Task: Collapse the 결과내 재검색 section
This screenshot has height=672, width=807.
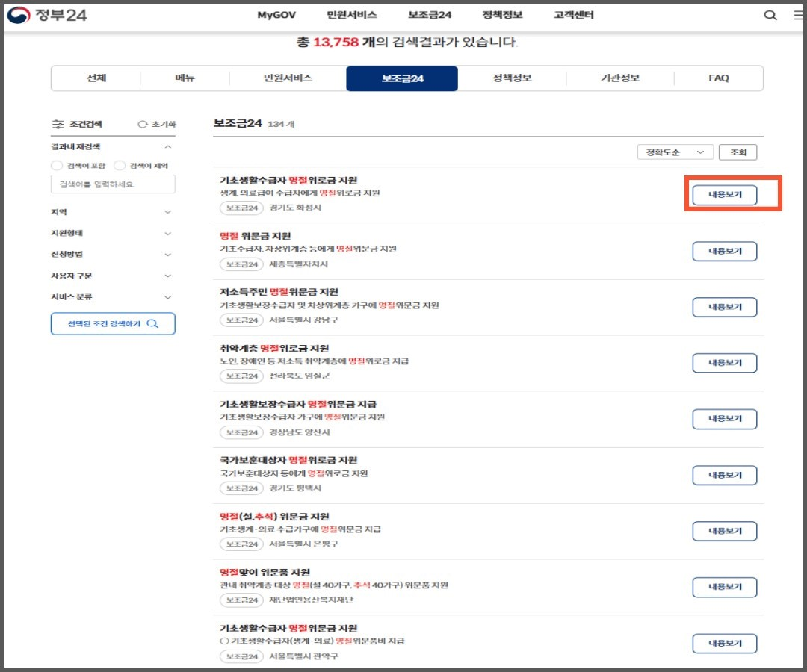Action: point(168,147)
